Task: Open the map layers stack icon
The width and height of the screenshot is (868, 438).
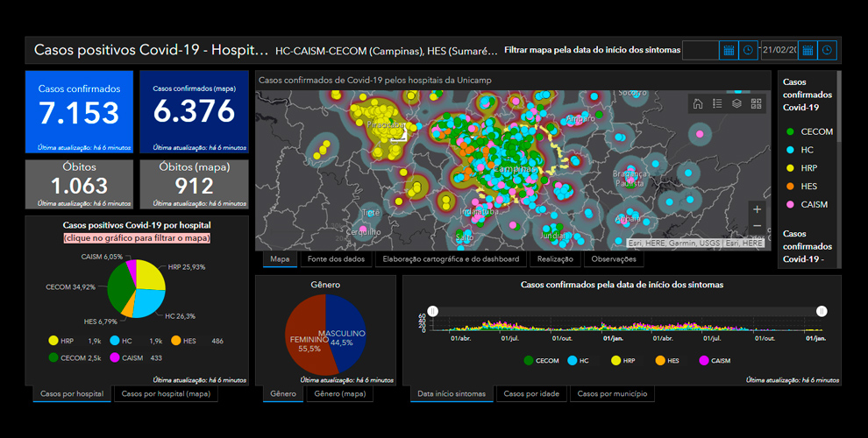Action: pos(736,103)
